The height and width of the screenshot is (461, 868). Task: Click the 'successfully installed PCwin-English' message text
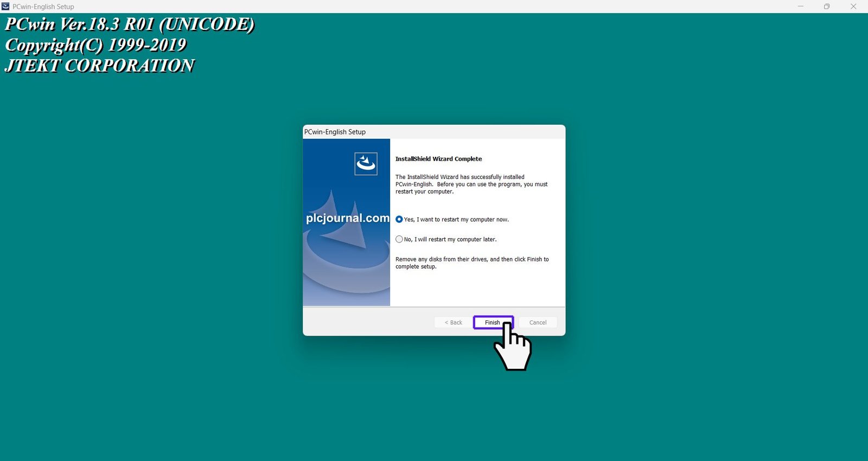coord(471,184)
